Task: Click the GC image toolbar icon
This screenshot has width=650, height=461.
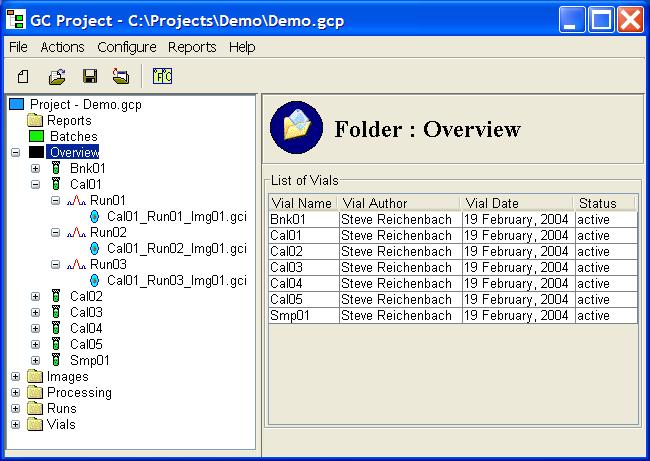Action: [x=162, y=76]
